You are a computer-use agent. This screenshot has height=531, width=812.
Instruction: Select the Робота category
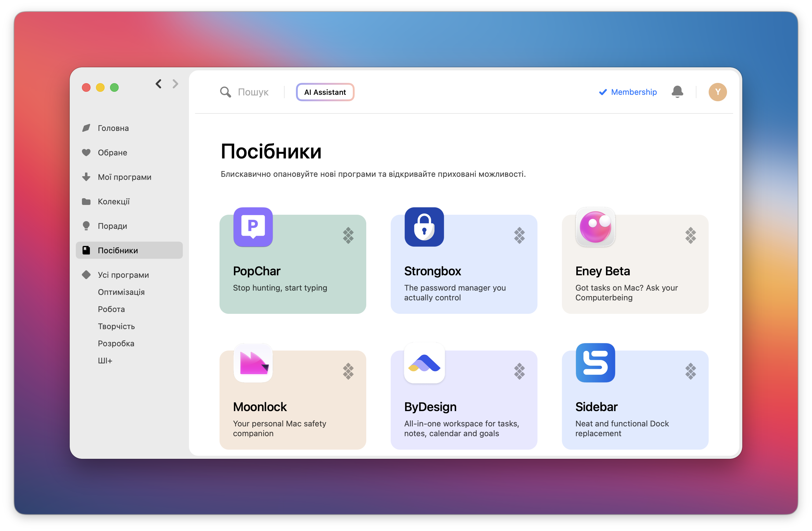click(x=111, y=309)
